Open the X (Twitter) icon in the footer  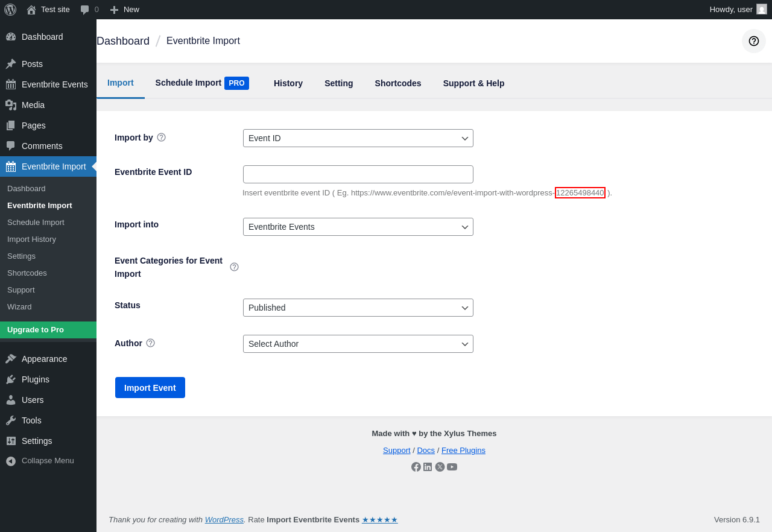(x=440, y=467)
